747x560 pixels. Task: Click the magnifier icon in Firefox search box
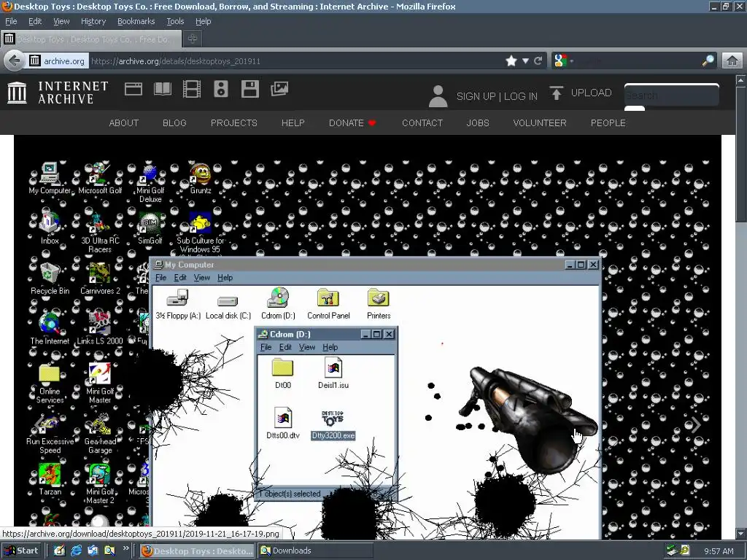click(x=708, y=61)
